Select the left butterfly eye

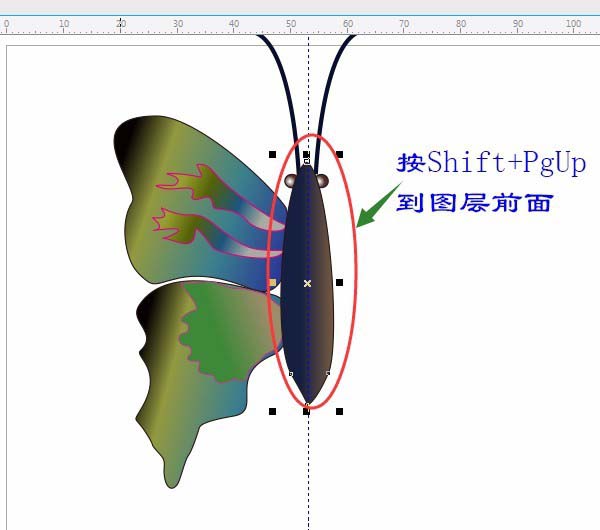[291, 181]
